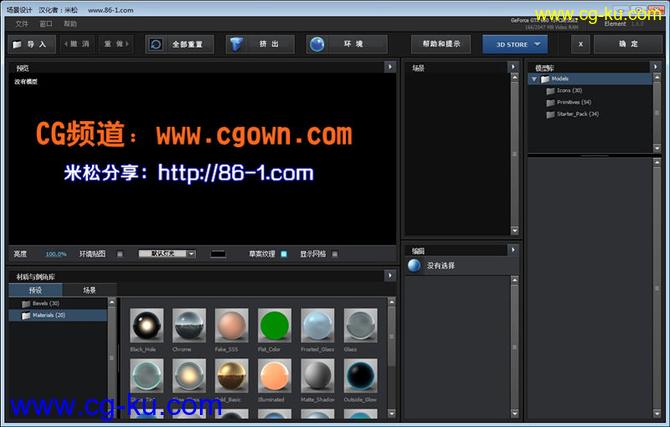Toggle the 草案纹理 draft textures checkbox
The image size is (670, 427).
pos(284,254)
